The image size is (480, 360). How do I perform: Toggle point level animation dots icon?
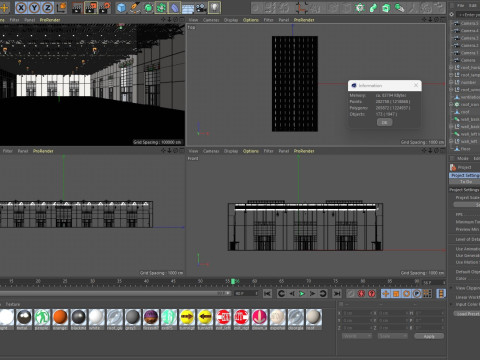click(x=427, y=294)
